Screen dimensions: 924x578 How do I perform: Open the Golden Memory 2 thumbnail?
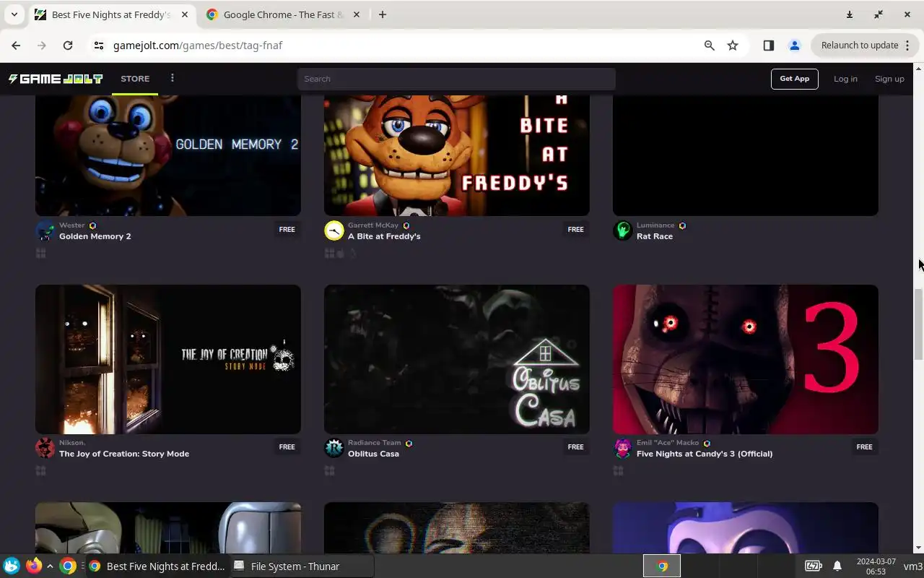point(168,155)
